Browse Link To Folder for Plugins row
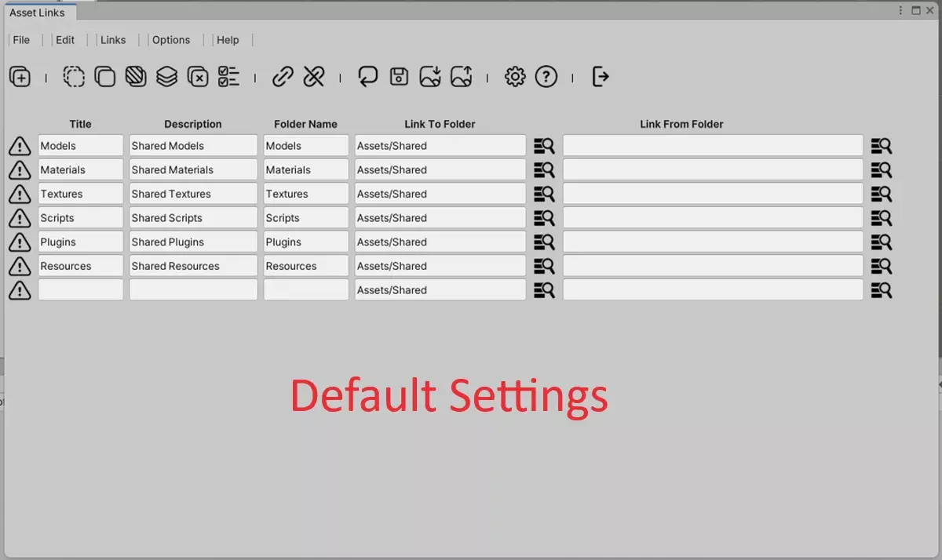 coord(544,242)
